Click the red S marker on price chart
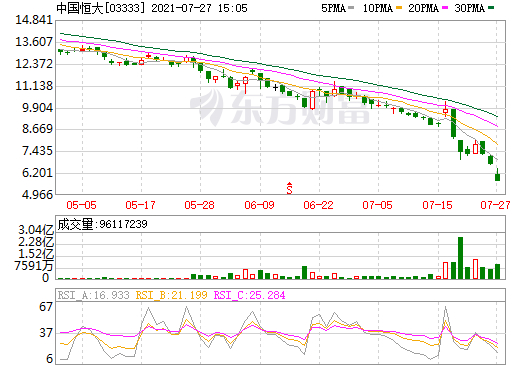This screenshot has height=365, width=520. tap(289, 188)
